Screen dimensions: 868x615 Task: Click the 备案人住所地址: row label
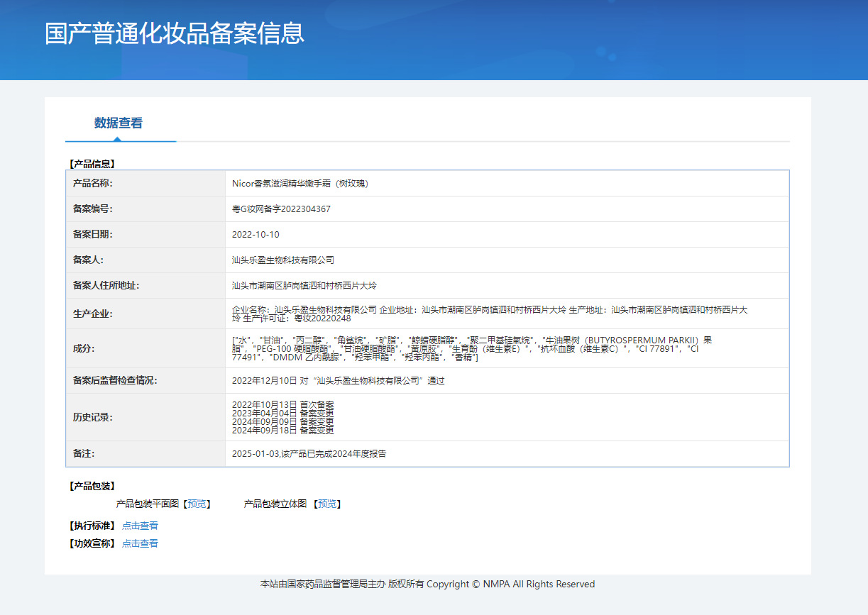click(x=106, y=285)
